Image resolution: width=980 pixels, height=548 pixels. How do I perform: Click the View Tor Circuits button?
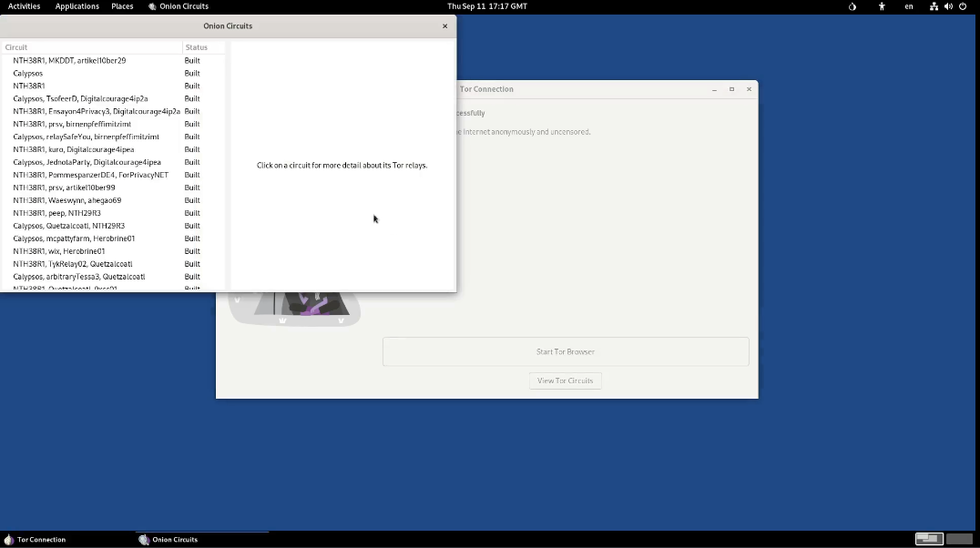coord(565,381)
